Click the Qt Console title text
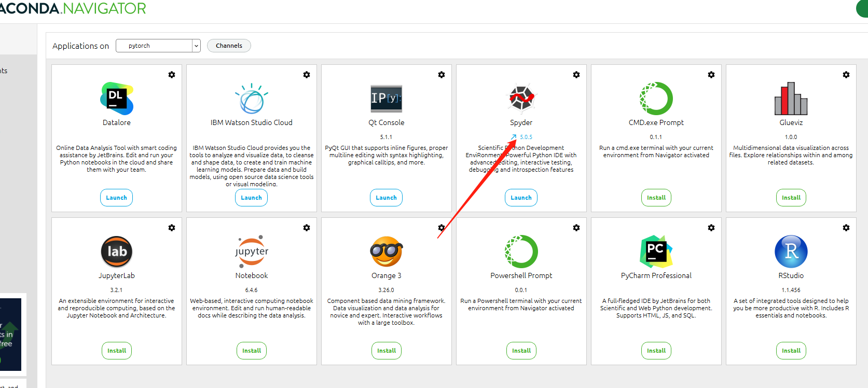 tap(387, 122)
